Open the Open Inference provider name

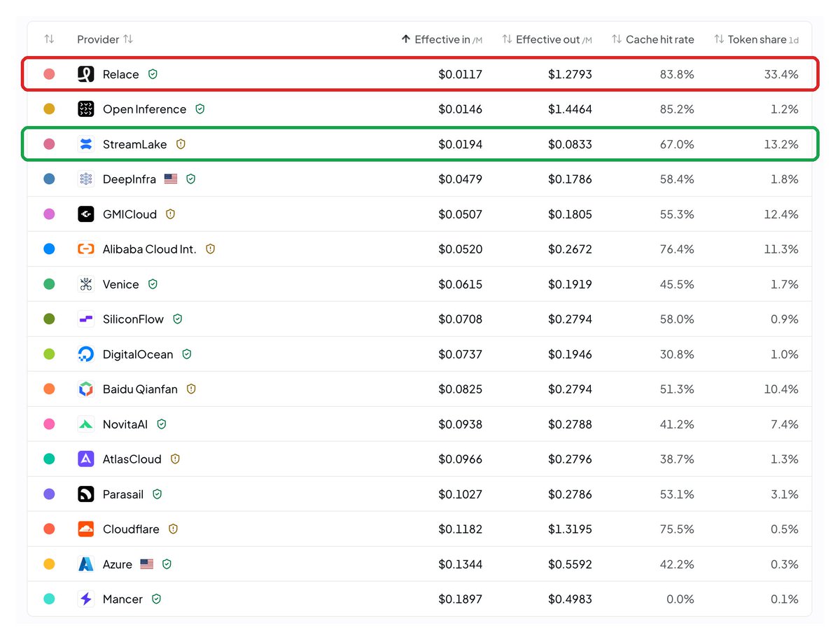(x=144, y=109)
